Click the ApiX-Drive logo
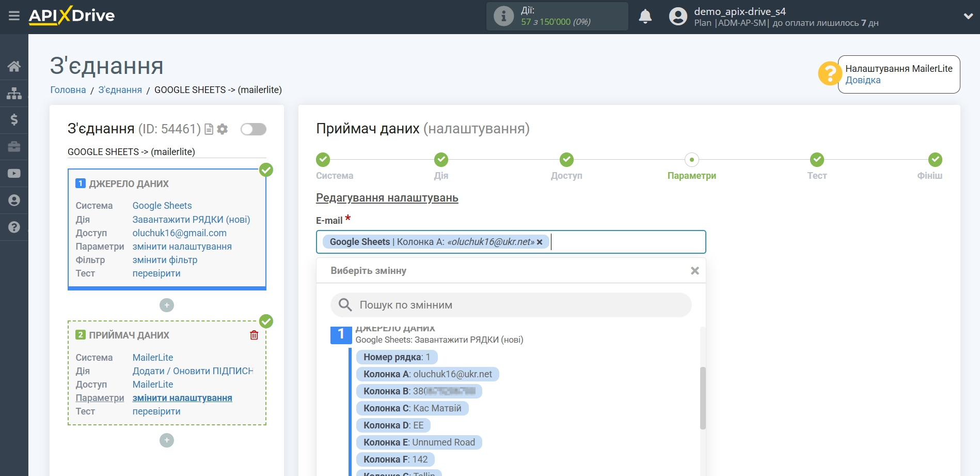 coord(72,16)
